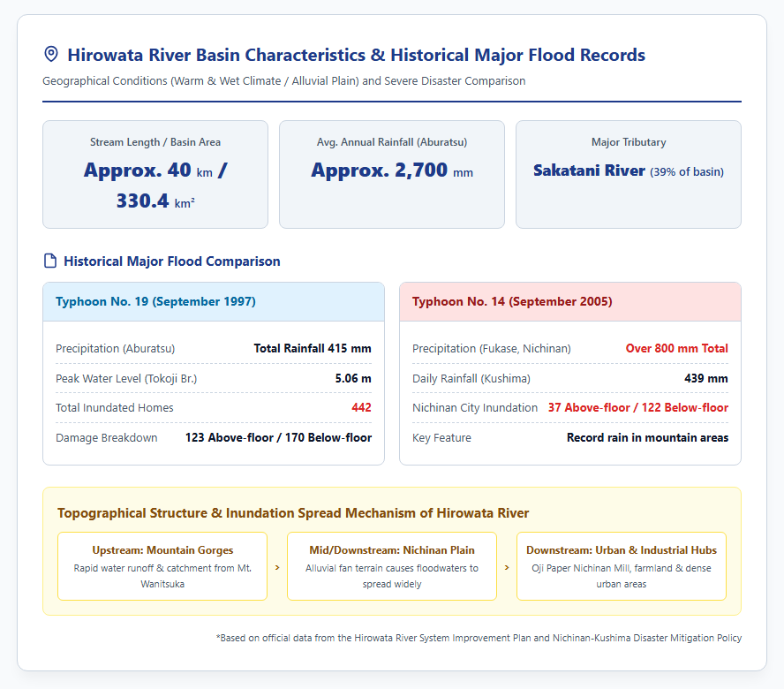The image size is (784, 689).
Task: Select the 5.06 m water level value
Action: click(x=353, y=378)
